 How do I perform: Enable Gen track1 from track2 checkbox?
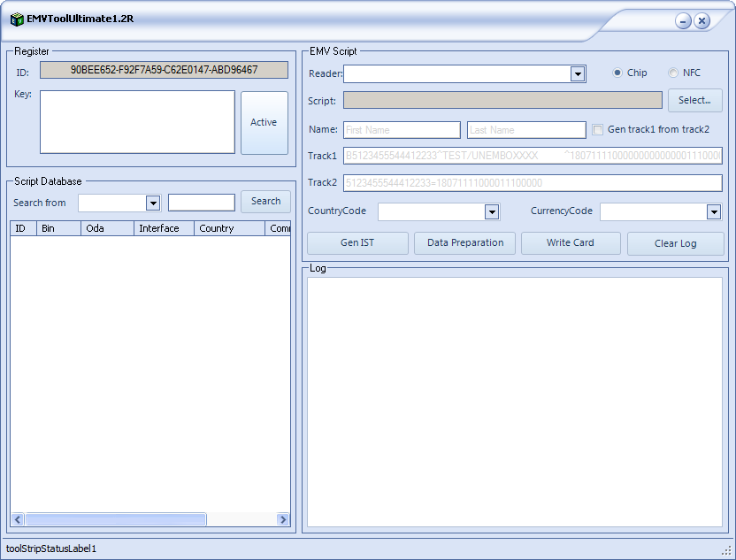click(x=598, y=129)
